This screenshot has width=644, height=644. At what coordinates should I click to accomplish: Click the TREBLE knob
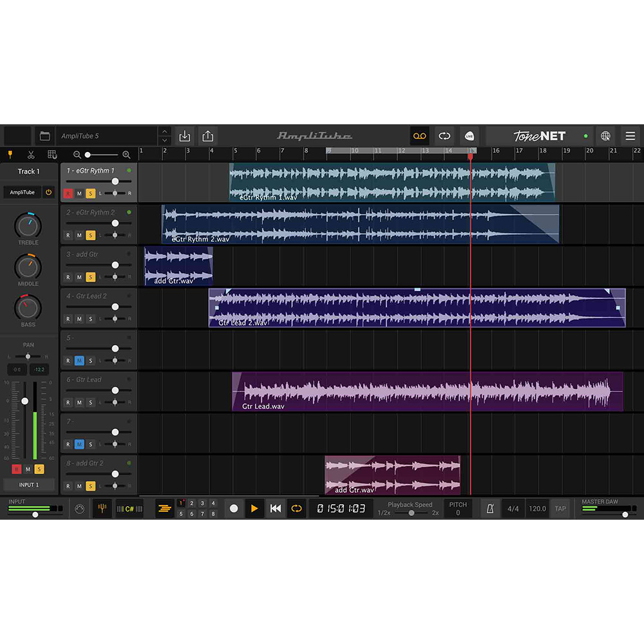[x=28, y=226]
